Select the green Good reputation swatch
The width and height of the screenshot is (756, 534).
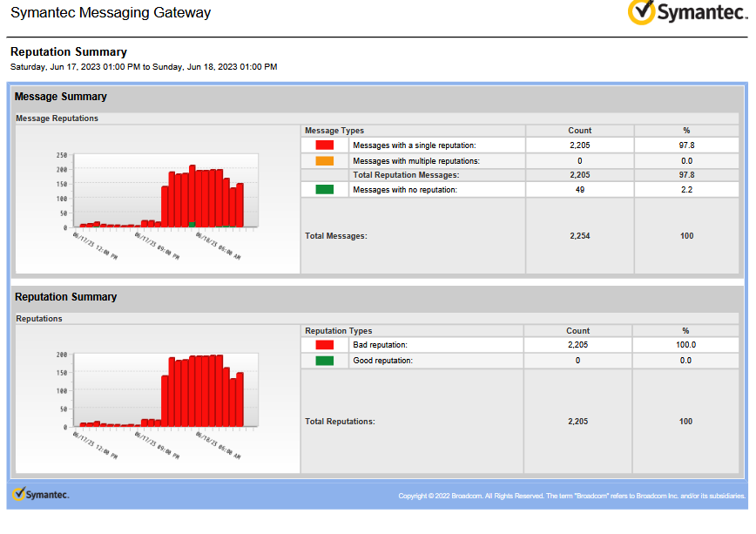325,361
